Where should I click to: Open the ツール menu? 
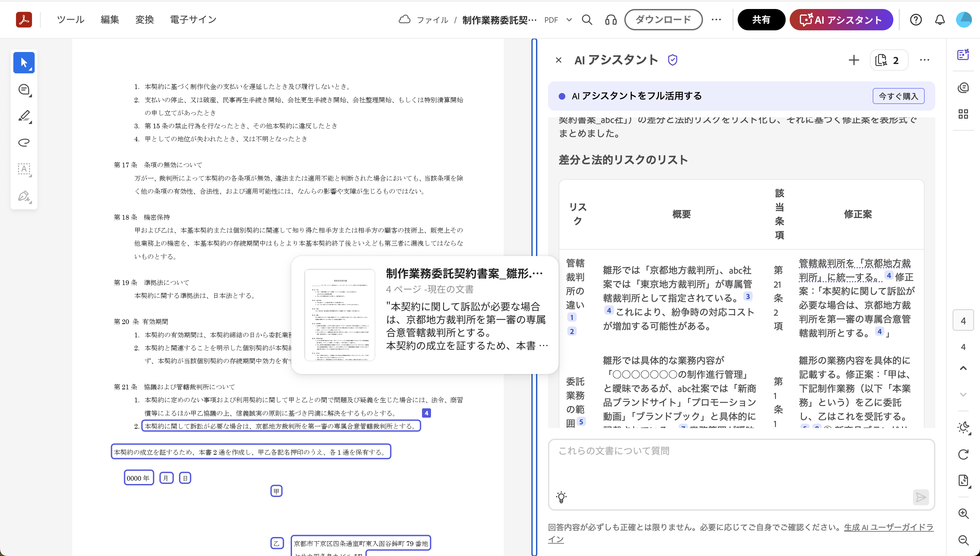click(71, 20)
